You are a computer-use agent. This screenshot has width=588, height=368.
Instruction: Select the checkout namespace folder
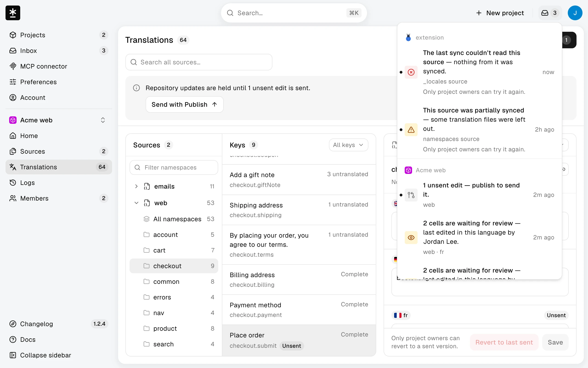(174, 266)
